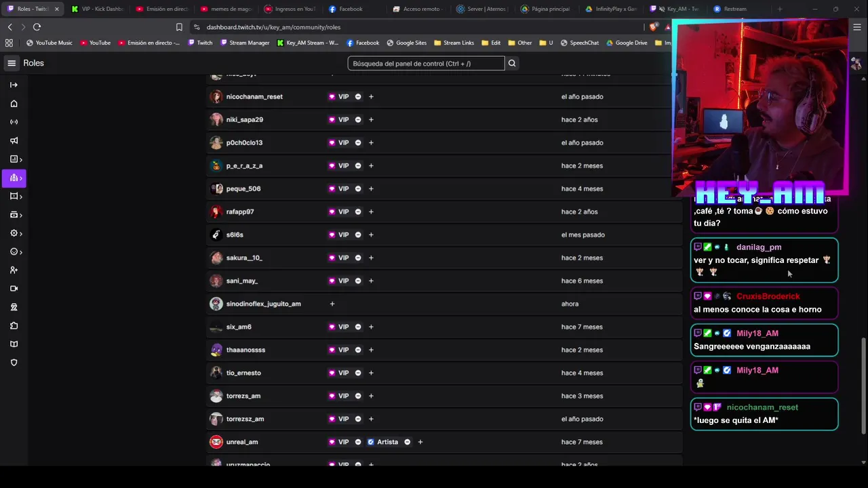Add another role to sani_may_
Image resolution: width=868 pixels, height=488 pixels.
pyautogui.click(x=371, y=281)
